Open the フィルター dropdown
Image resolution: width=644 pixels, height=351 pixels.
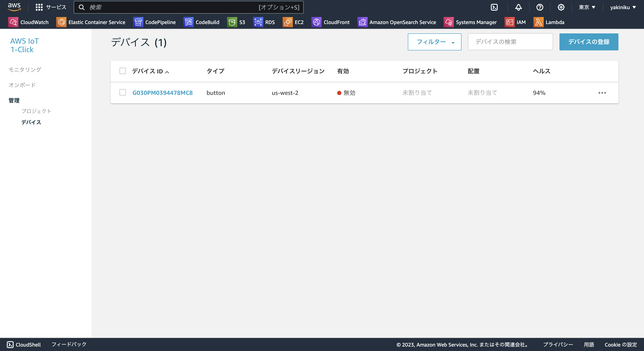pos(434,42)
